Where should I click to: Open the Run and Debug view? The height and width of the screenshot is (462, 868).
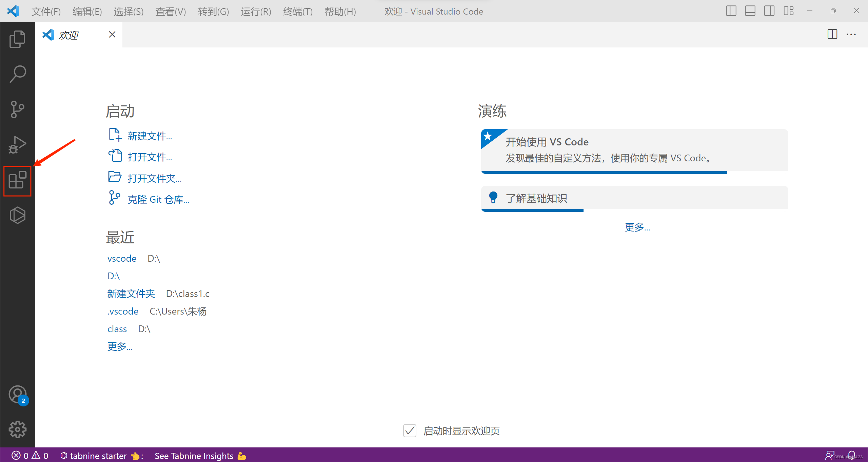pos(17,145)
